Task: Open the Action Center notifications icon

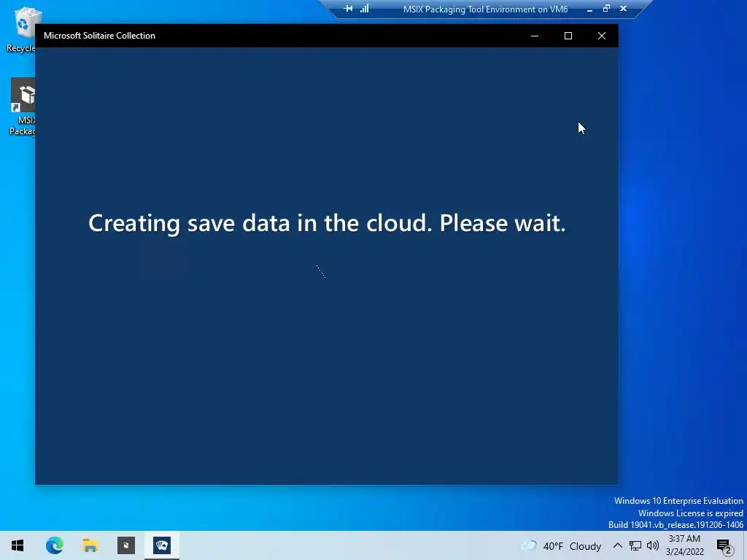Action: point(724,545)
